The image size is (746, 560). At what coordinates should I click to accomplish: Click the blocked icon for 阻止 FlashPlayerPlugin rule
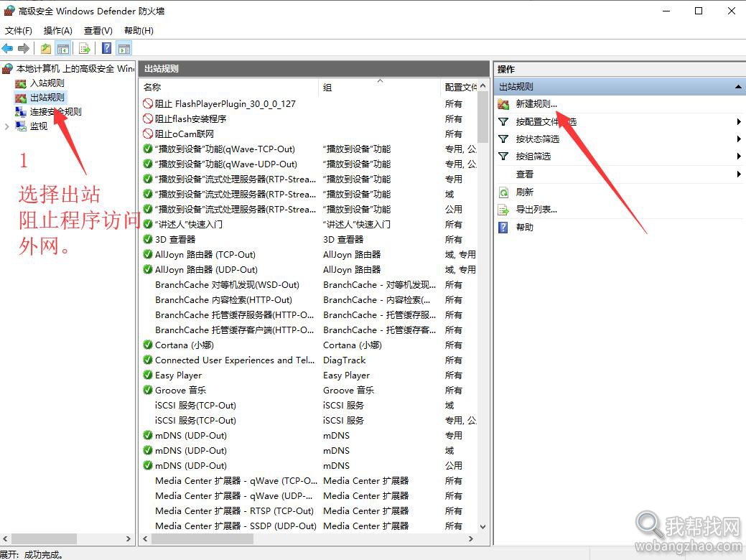coord(148,103)
